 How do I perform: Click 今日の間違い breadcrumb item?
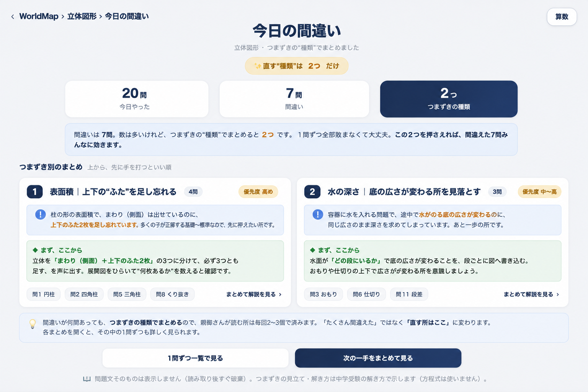point(127,16)
